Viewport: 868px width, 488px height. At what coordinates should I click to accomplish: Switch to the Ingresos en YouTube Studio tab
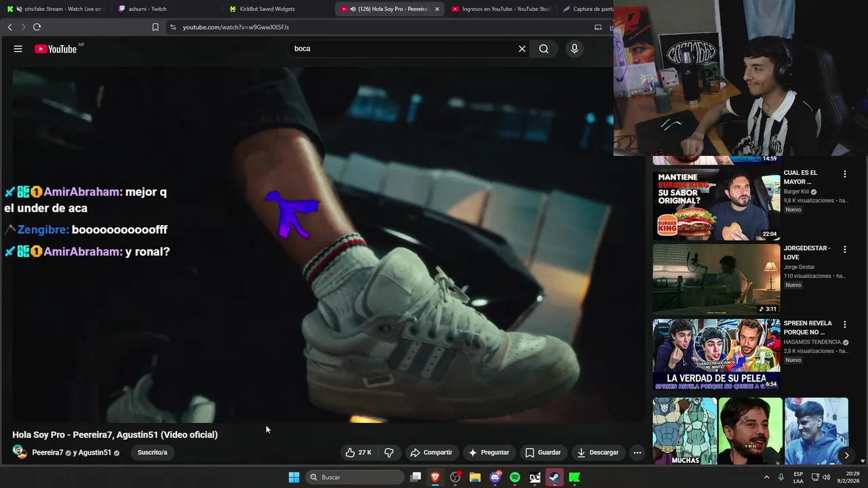tap(500, 9)
